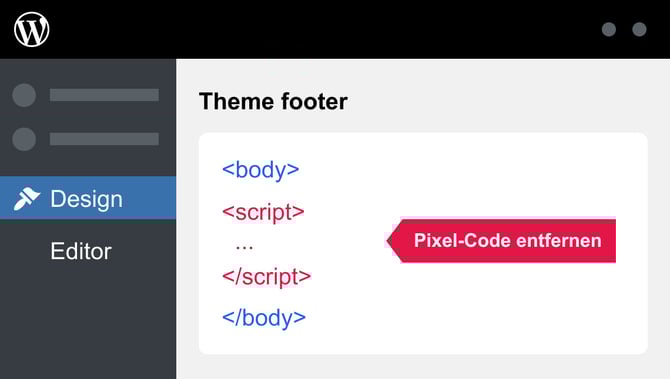Click the WordPress logo icon

point(32,29)
